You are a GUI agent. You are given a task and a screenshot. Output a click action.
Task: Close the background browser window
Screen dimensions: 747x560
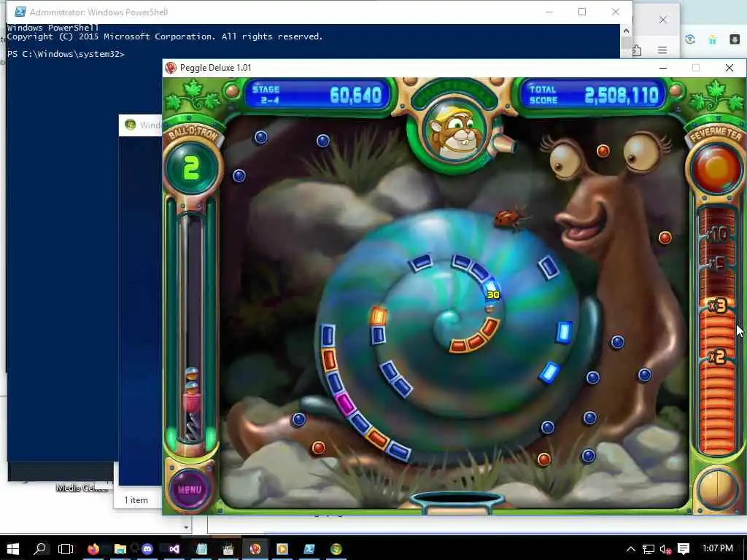(662, 20)
